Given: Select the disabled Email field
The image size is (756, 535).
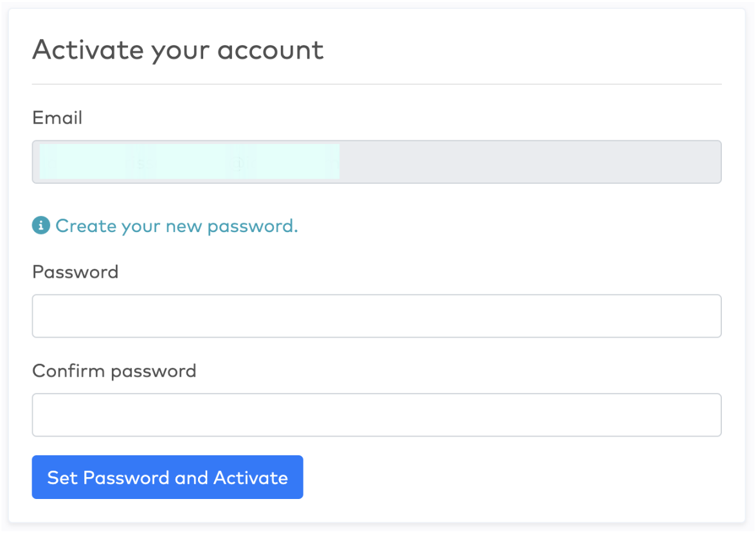Looking at the screenshot, I should (x=377, y=161).
